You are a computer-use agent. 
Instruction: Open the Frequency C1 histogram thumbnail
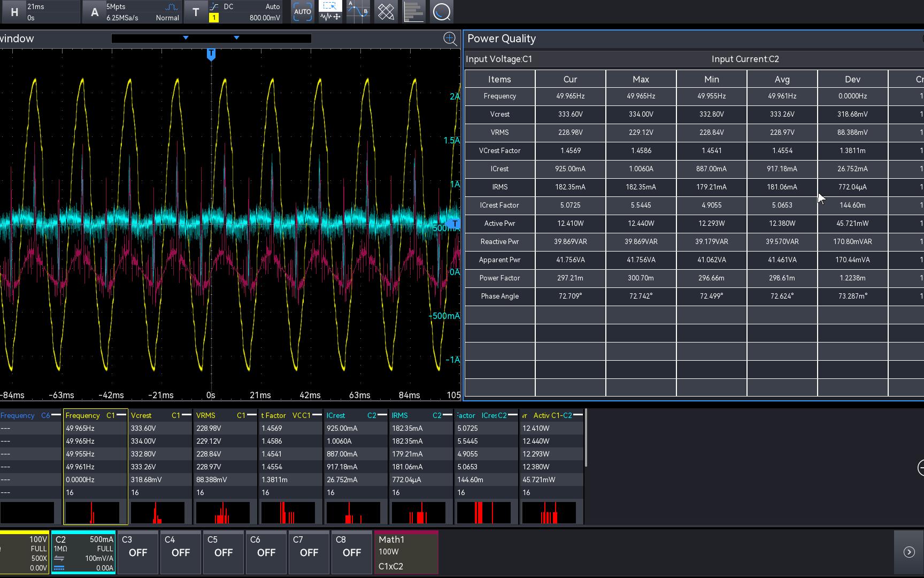[x=92, y=513]
